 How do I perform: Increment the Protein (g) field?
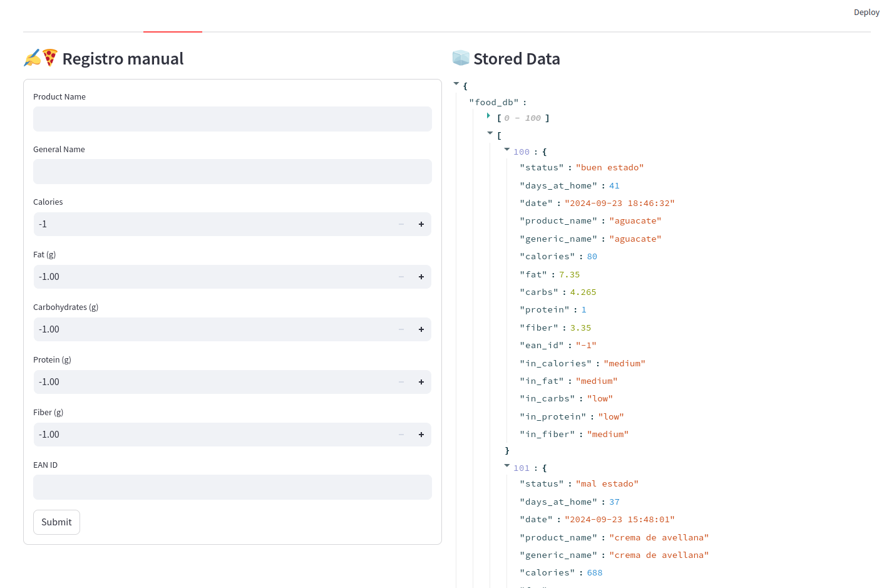[x=421, y=382]
